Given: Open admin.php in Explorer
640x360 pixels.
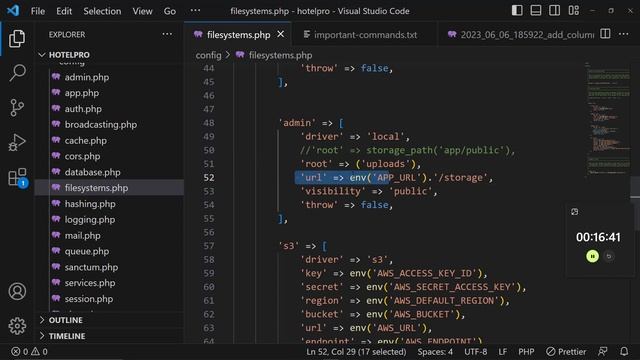Looking at the screenshot, I should tap(87, 77).
